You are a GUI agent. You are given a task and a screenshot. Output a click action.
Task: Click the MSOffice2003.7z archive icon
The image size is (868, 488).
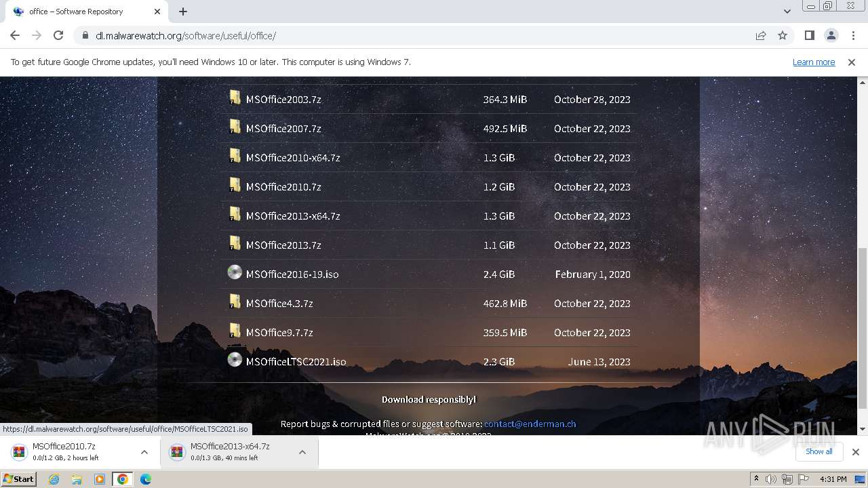235,98
